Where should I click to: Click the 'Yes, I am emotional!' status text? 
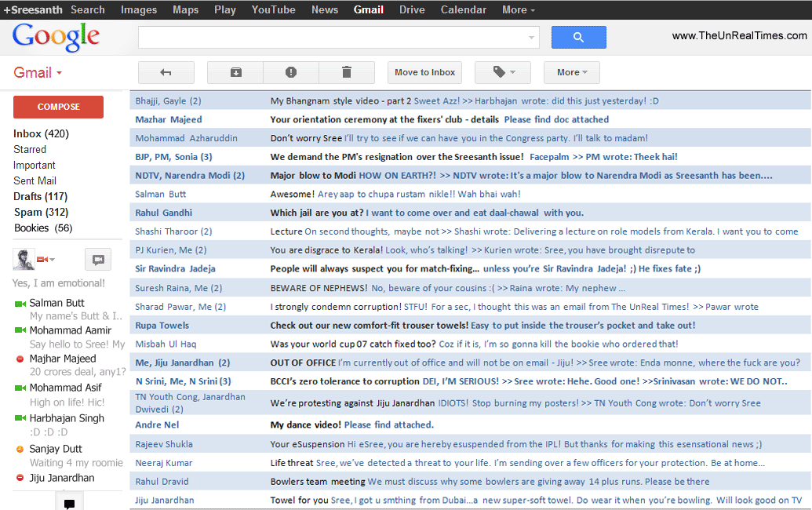(59, 283)
